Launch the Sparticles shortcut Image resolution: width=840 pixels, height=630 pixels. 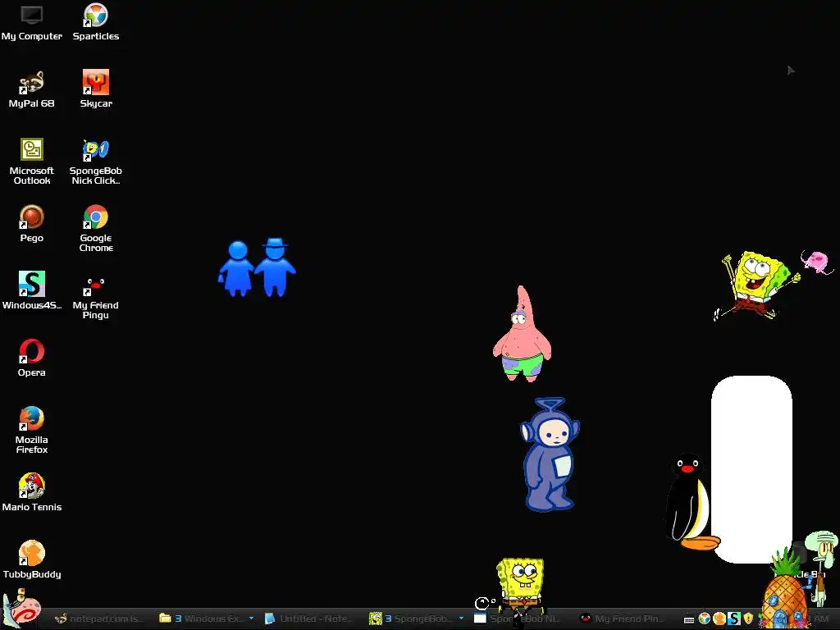(96, 22)
